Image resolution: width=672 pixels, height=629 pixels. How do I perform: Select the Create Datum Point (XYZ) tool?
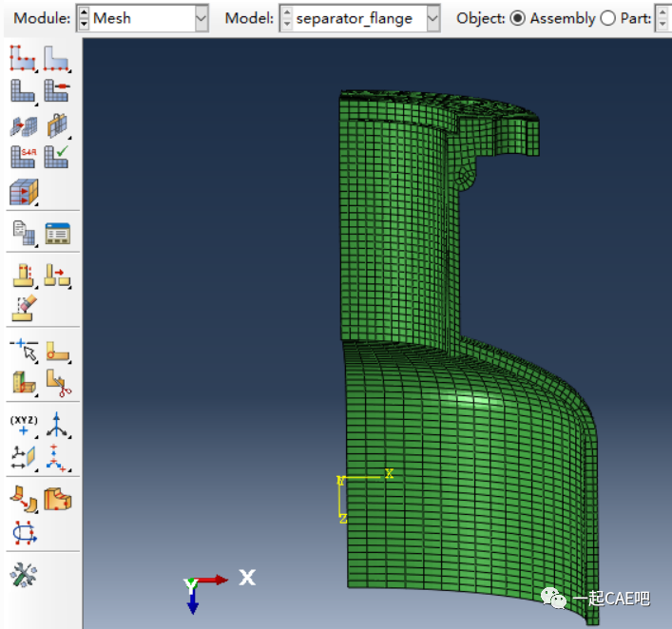click(x=22, y=424)
